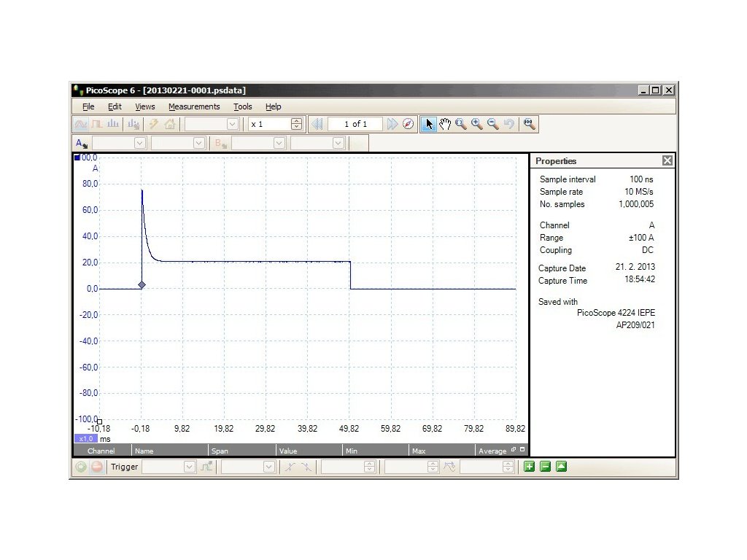This screenshot has width=747, height=560.
Task: Click the zoom-out magnifier tool
Action: coord(493,124)
